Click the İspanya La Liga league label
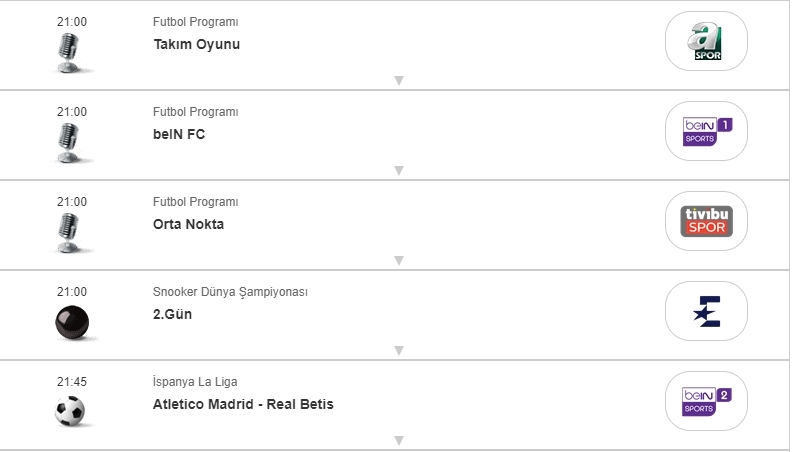The width and height of the screenshot is (792, 452). [195, 382]
